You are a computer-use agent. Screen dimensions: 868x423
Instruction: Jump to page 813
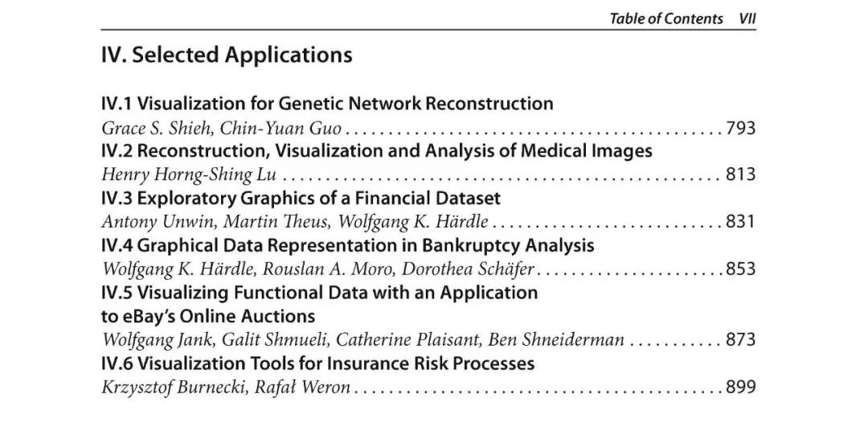click(x=740, y=175)
